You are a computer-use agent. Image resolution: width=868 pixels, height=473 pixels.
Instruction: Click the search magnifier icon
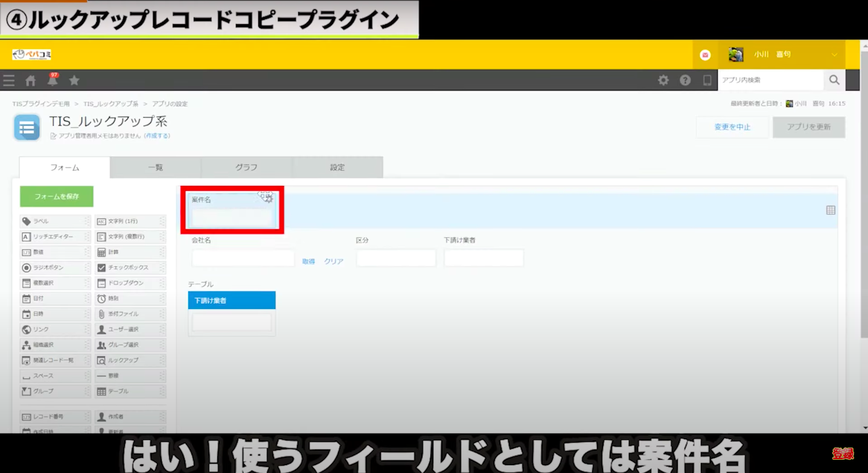pyautogui.click(x=834, y=80)
